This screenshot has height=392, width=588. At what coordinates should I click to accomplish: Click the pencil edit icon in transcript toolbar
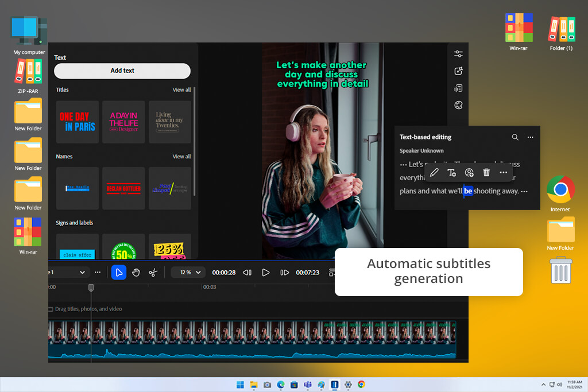[434, 172]
